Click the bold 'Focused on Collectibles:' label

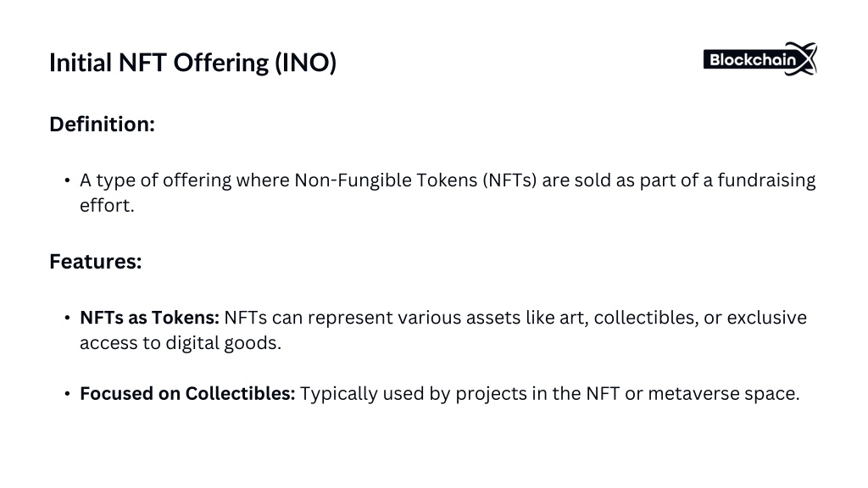(x=187, y=393)
